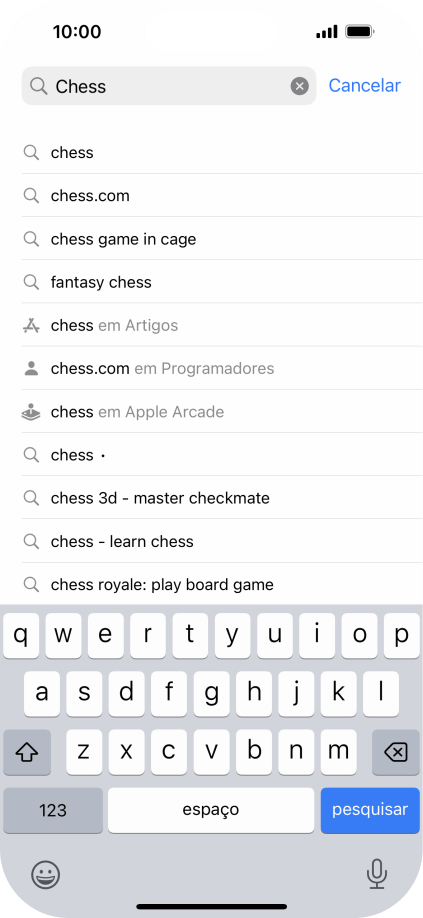
Task: Tap the joystick icon for chess em Apple Arcade
Action: point(31,412)
